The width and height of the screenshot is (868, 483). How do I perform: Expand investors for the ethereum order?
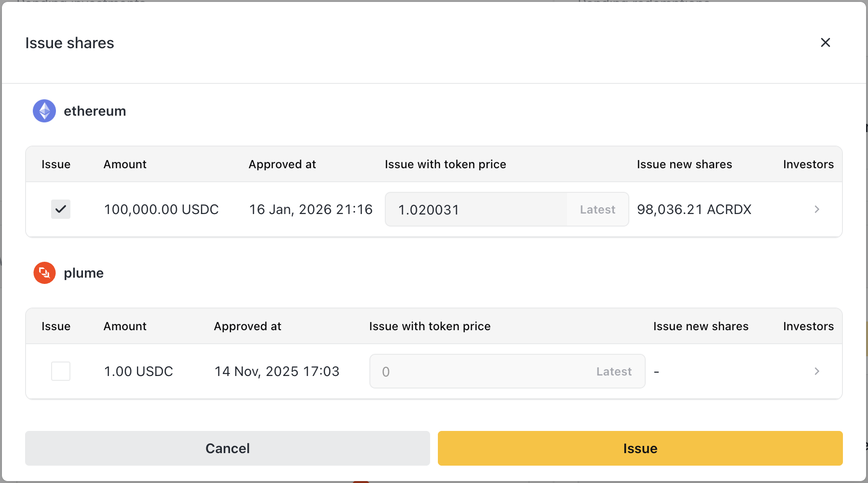tap(816, 209)
